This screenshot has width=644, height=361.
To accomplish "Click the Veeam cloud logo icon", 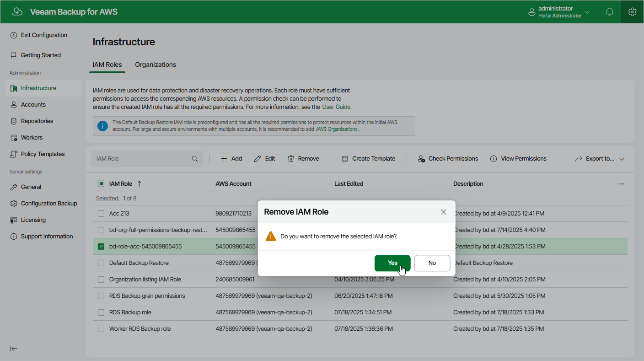I will coord(17,12).
